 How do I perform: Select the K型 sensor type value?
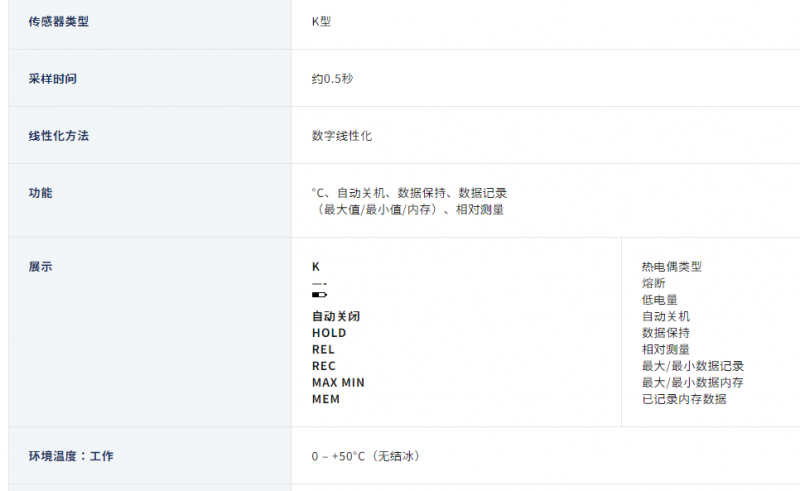point(321,21)
